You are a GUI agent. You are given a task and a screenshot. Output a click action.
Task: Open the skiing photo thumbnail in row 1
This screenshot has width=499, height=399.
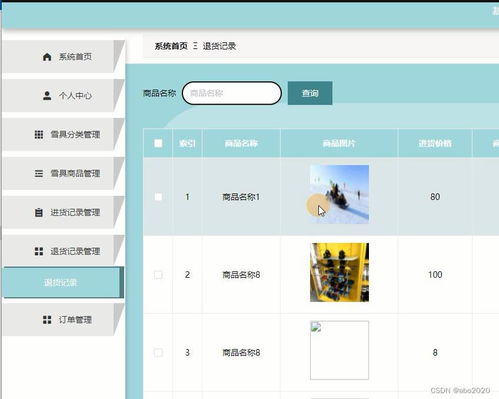(339, 194)
